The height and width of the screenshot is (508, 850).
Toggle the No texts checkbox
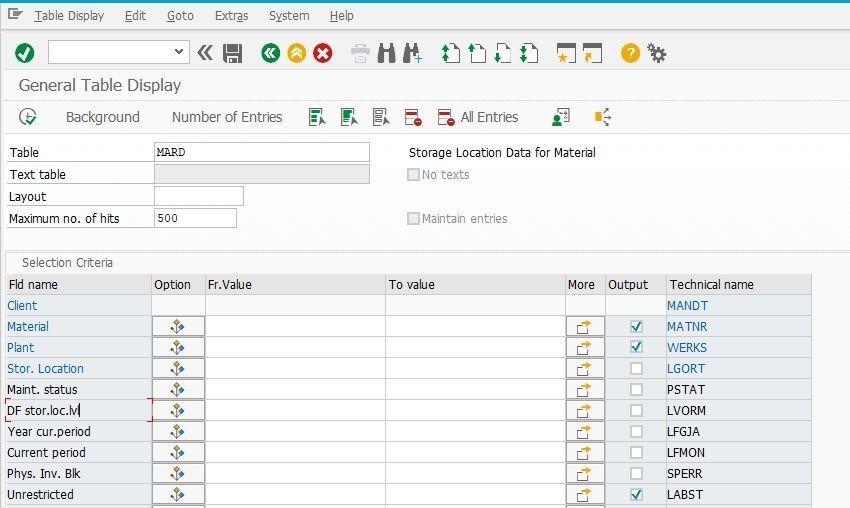[x=413, y=175]
